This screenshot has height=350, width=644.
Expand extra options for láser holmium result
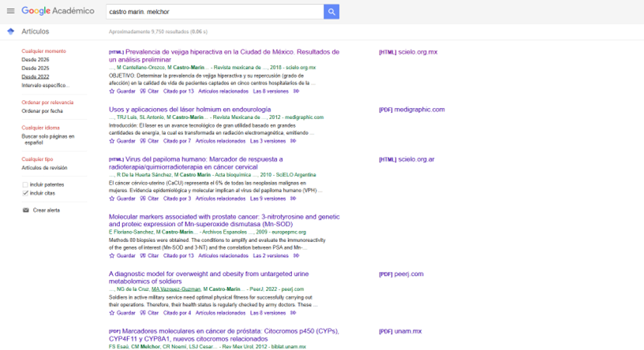point(294,141)
